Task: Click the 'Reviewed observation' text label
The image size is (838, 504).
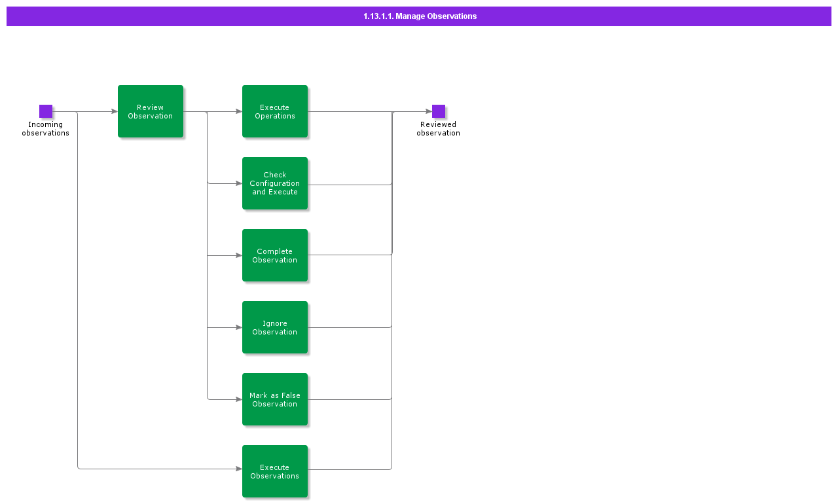Action: pos(439,129)
